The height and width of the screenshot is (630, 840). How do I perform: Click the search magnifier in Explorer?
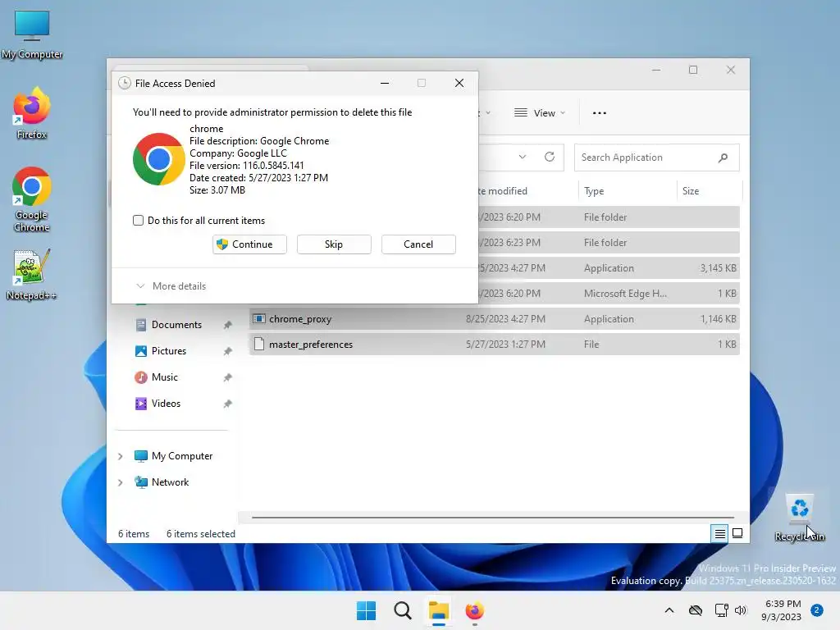(x=723, y=157)
